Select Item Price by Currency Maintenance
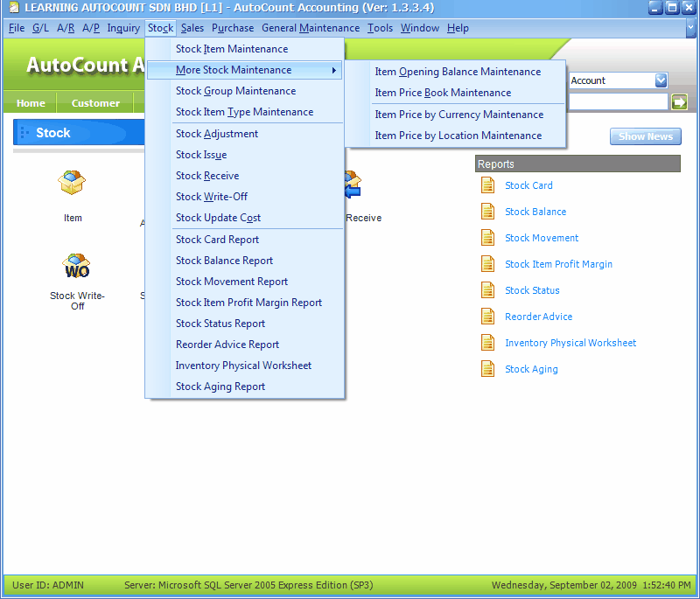Screen dimensions: 700x599 pos(455,115)
